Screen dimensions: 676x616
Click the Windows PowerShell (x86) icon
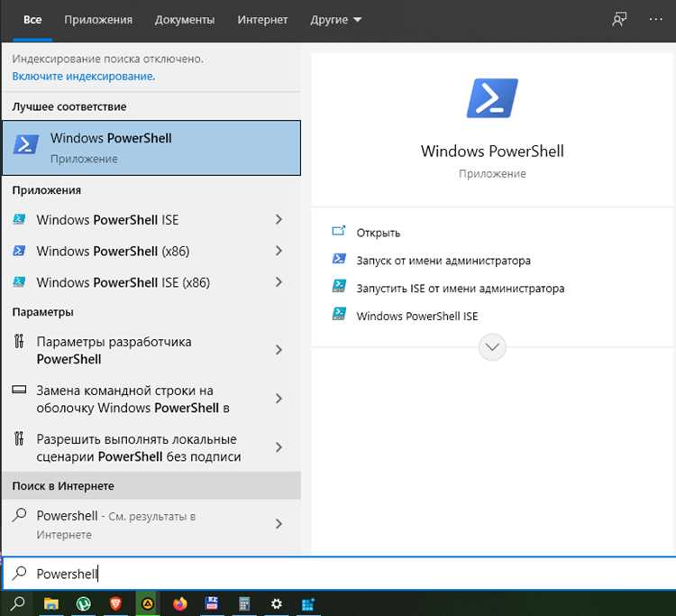19,251
